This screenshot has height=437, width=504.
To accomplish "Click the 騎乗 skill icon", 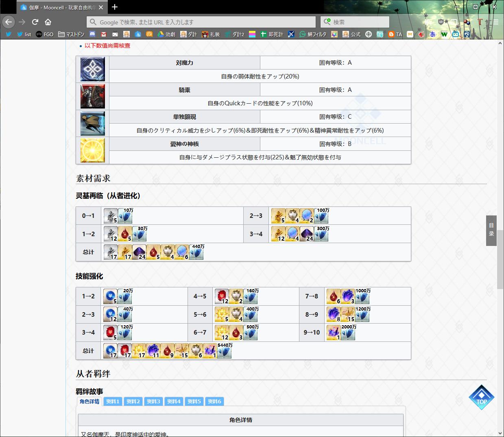I will 93,96.
